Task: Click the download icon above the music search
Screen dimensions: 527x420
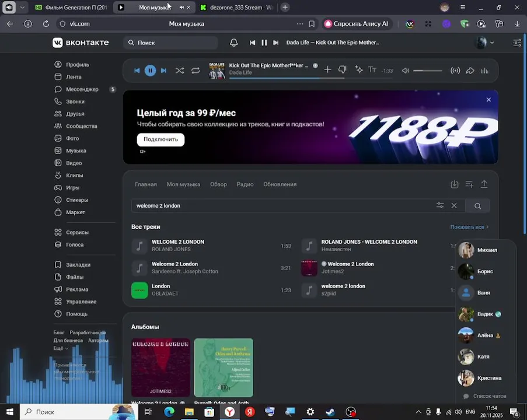Action: 455,184
